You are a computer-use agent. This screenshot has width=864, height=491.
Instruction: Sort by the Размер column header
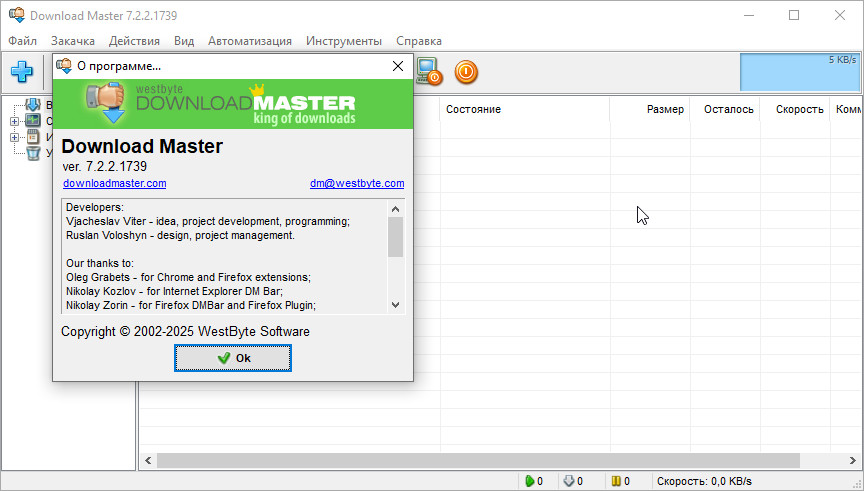[665, 109]
